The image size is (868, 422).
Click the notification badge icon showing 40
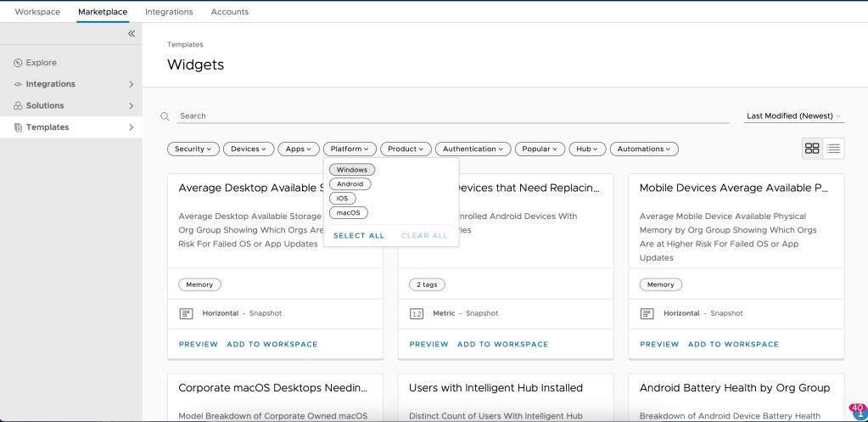coord(856,410)
